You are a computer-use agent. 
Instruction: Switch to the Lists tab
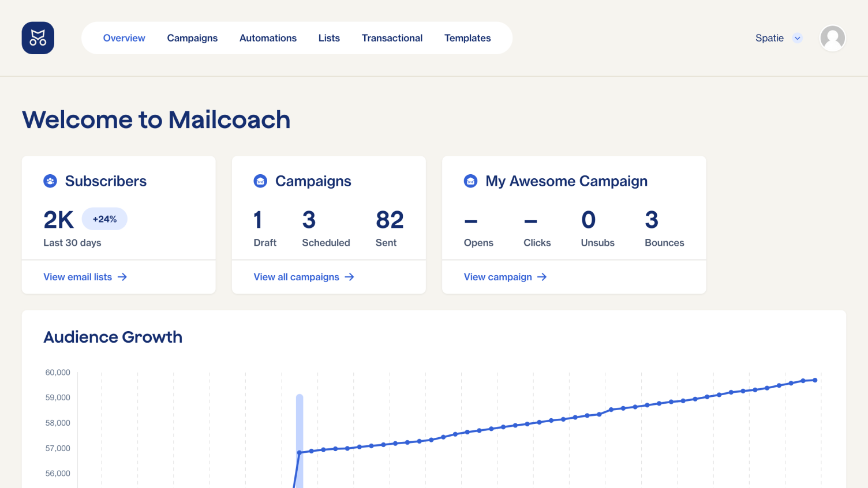click(x=329, y=38)
